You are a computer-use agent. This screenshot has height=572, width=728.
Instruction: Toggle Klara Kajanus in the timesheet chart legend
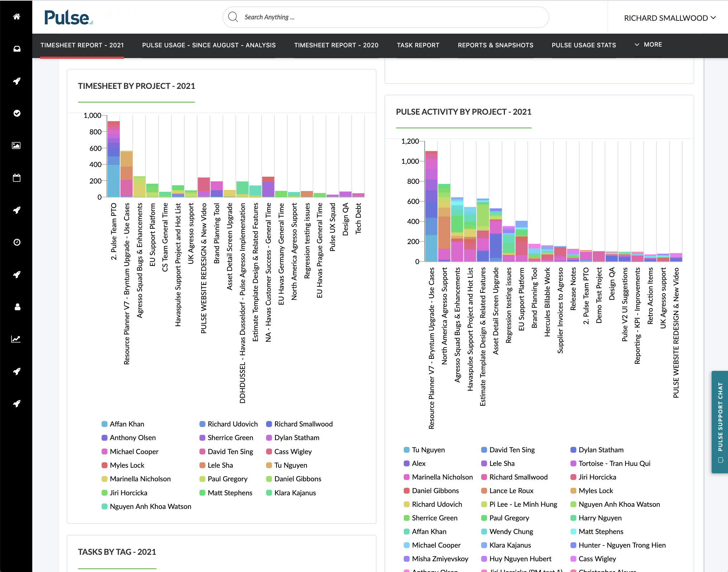click(291, 493)
